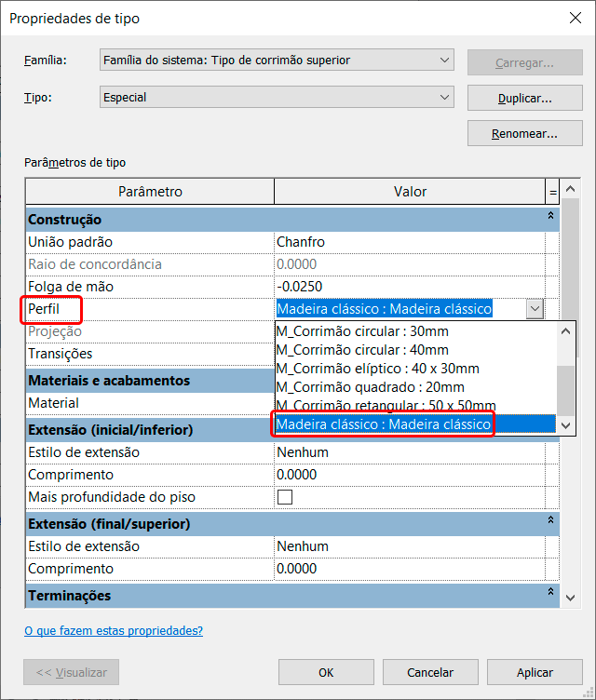Viewport: 596px width, 700px height.
Task: Select Madeira clássico in profile list
Action: pyautogui.click(x=384, y=424)
